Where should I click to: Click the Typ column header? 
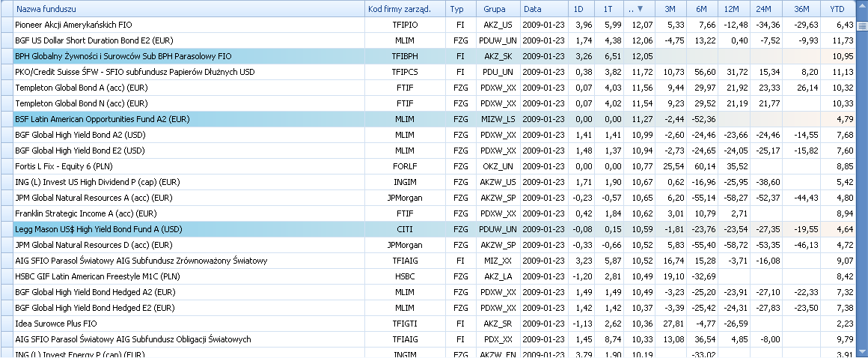pyautogui.click(x=461, y=9)
